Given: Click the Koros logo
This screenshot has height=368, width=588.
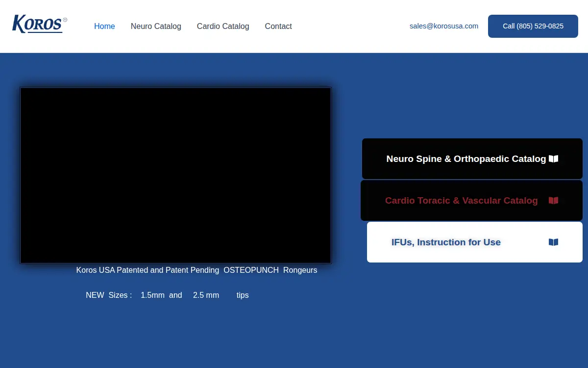Looking at the screenshot, I should click(40, 24).
